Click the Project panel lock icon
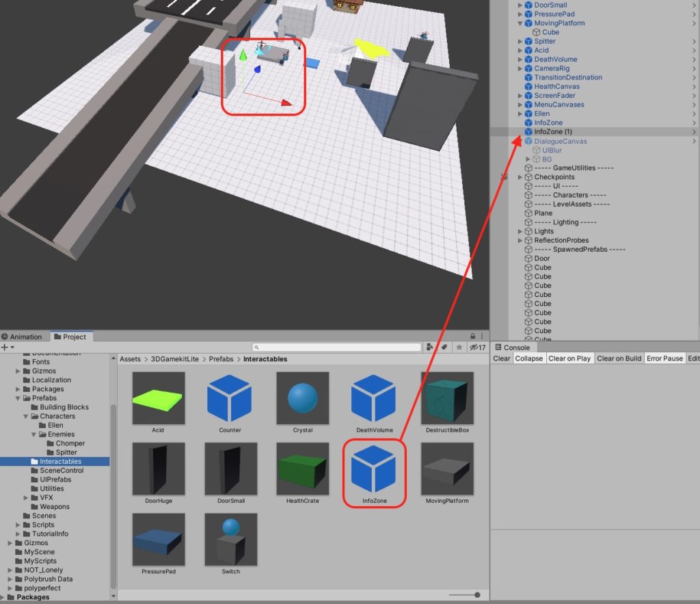 (472, 337)
